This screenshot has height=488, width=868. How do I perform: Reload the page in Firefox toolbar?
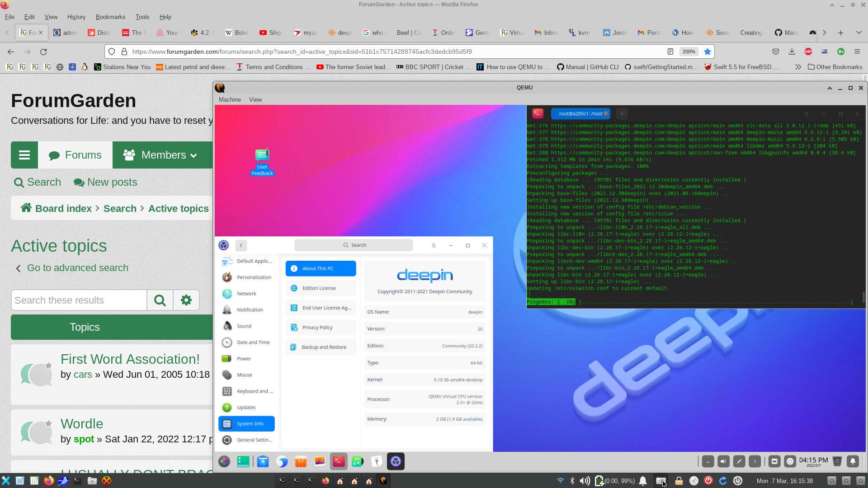43,52
